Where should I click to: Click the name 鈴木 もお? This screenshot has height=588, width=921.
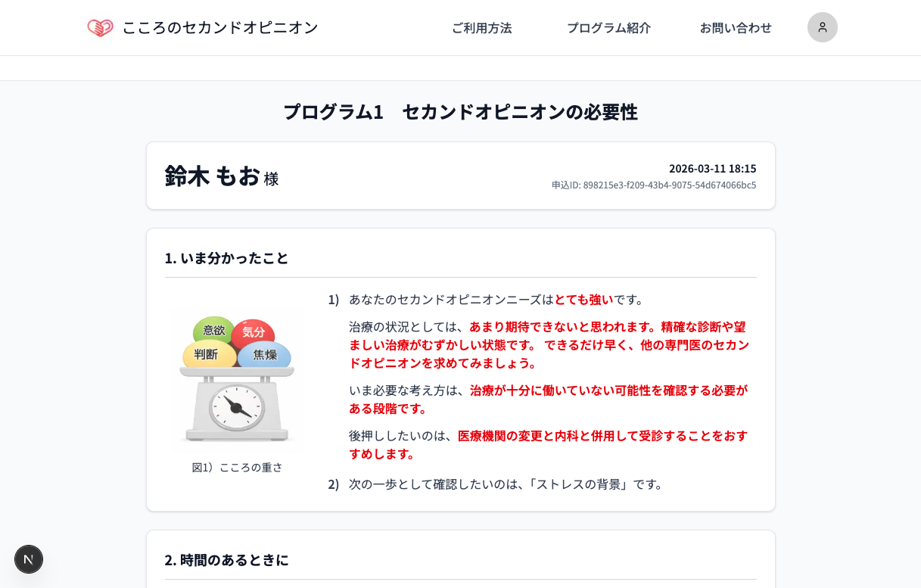pyautogui.click(x=213, y=176)
